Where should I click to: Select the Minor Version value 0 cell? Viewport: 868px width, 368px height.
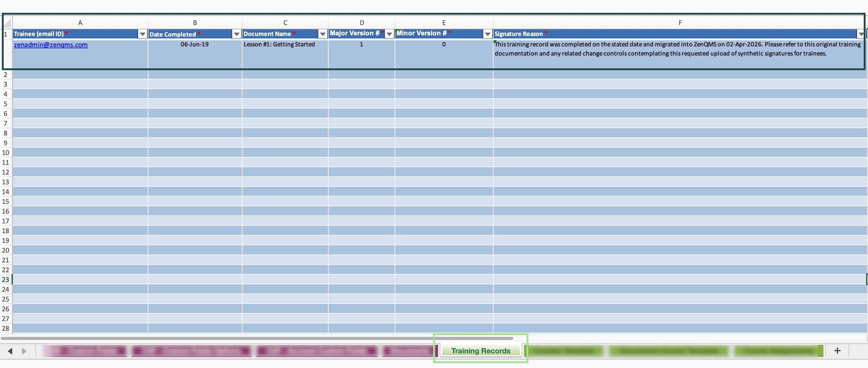444,54
